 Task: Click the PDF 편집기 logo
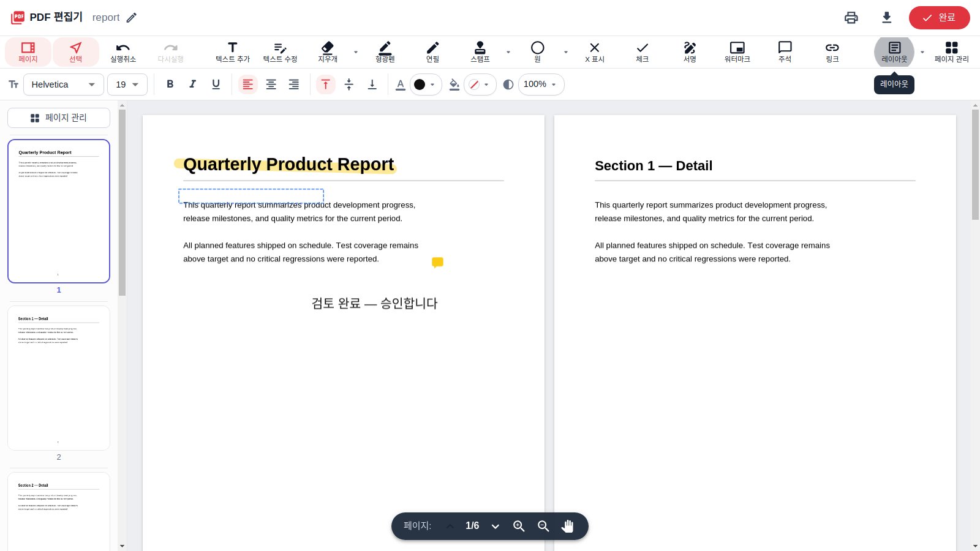(x=47, y=17)
